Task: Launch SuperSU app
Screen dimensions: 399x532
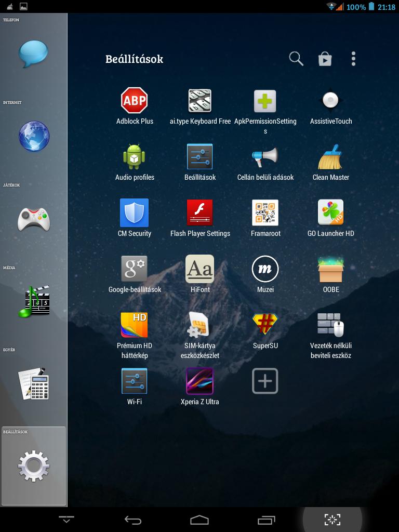Action: 265,324
